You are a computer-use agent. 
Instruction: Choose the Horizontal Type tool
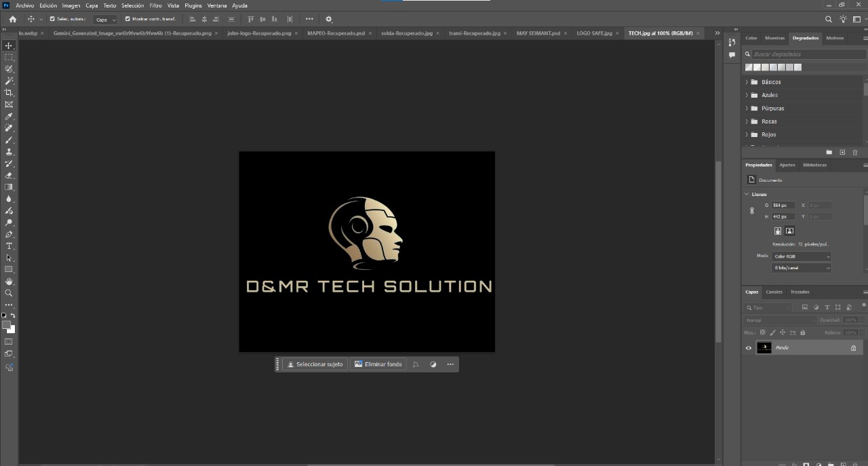[9, 246]
